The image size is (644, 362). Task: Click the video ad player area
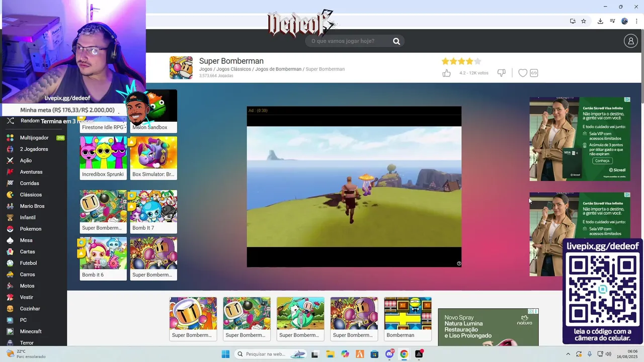[x=354, y=187]
